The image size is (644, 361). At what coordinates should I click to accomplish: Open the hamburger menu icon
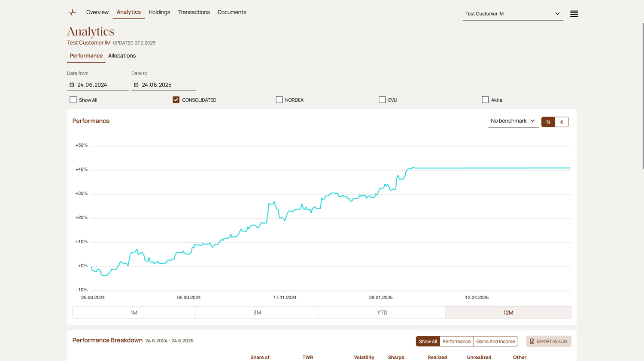[574, 14]
